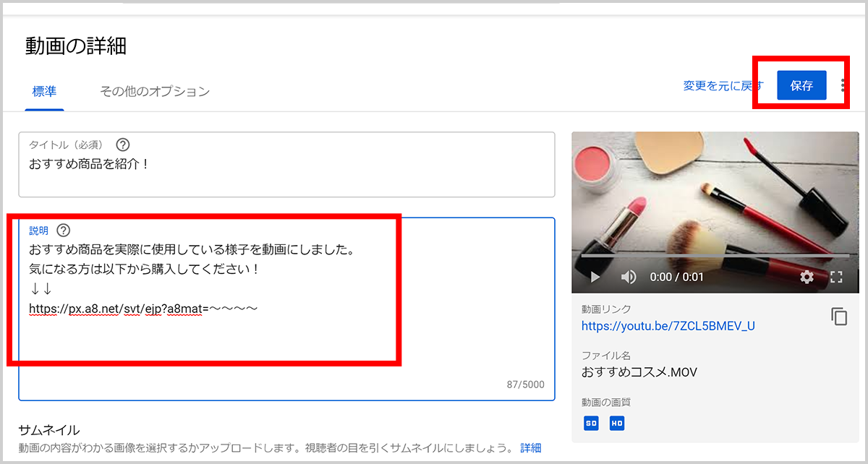Open the three-dot more options menu

[x=843, y=85]
